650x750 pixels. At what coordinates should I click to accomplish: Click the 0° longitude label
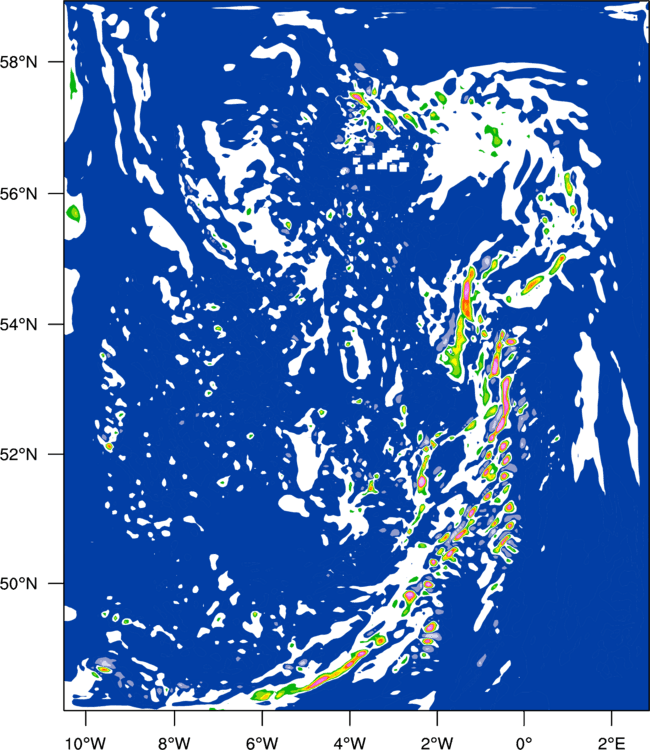525,743
